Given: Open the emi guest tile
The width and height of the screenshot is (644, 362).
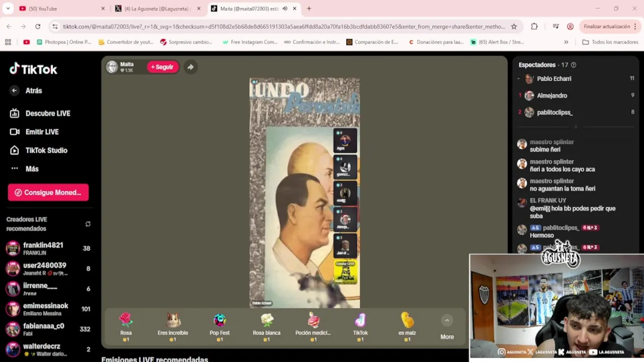Looking at the screenshot, I should coord(345,193).
